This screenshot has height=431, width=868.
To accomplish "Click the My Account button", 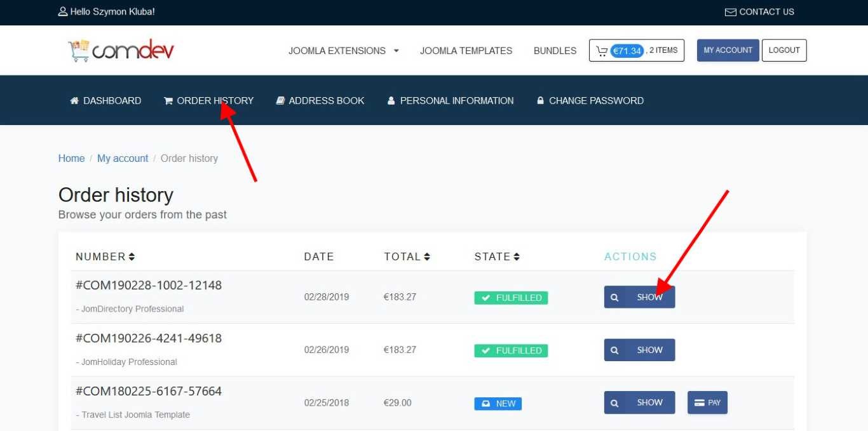I will (x=728, y=50).
